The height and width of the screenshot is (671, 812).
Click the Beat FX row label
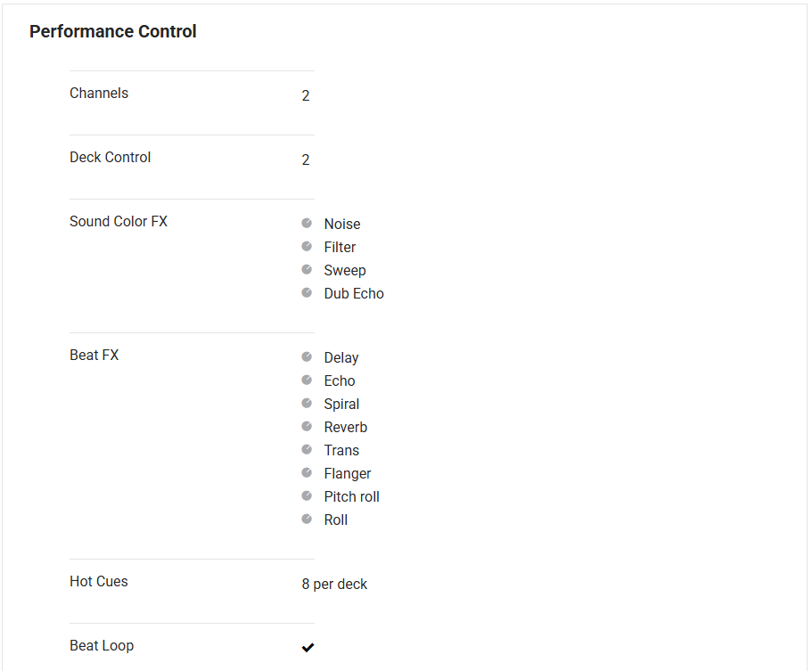pyautogui.click(x=94, y=356)
